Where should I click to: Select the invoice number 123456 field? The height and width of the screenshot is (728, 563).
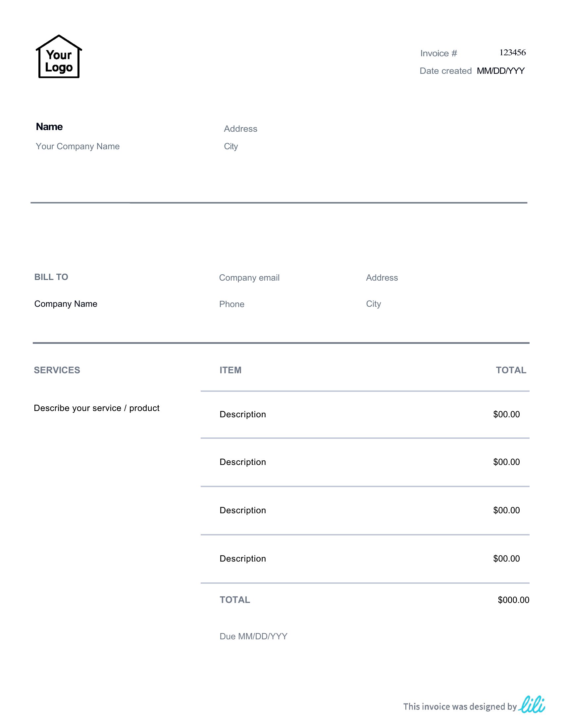coord(512,52)
